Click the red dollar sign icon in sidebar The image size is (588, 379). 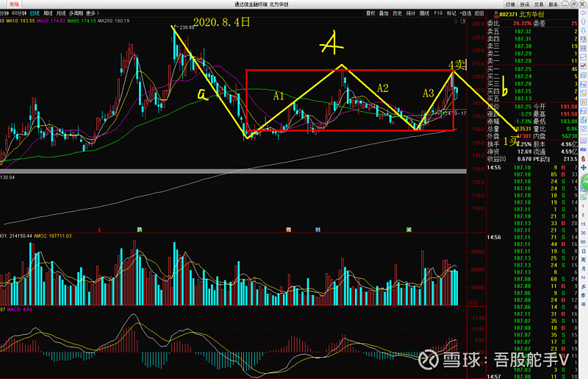583,158
